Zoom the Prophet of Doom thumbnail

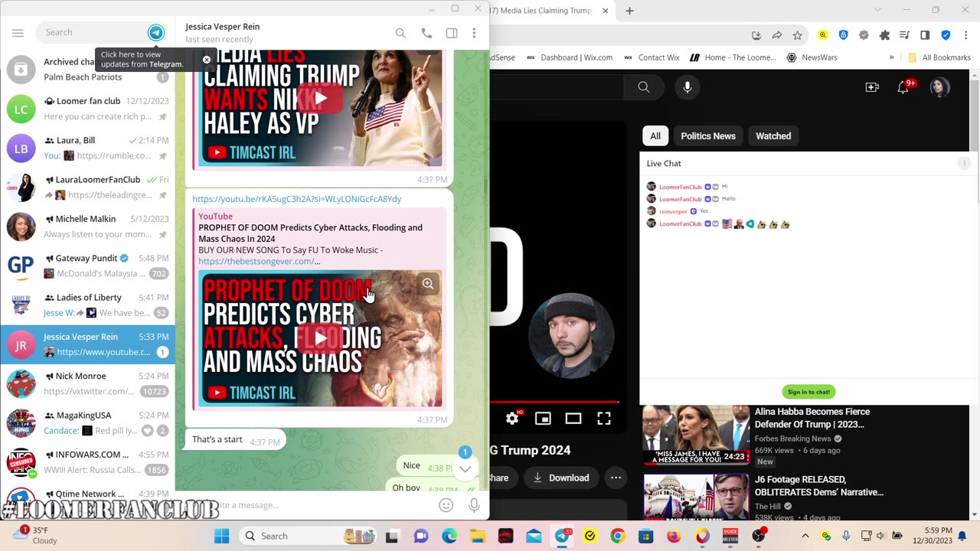tap(428, 284)
